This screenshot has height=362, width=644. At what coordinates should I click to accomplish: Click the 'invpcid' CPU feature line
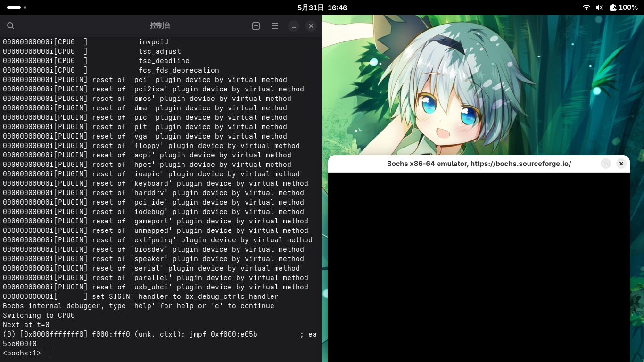[x=85, y=42]
